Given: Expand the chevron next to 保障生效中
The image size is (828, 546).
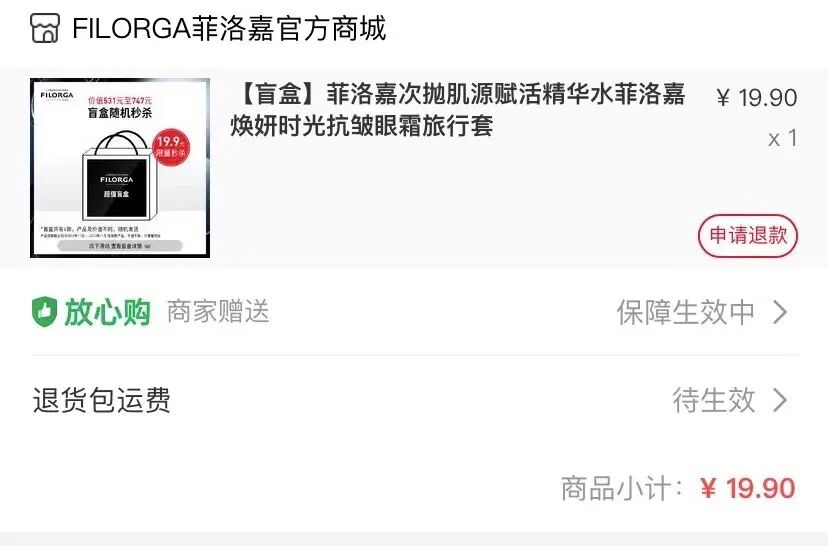Looking at the screenshot, I should [780, 312].
